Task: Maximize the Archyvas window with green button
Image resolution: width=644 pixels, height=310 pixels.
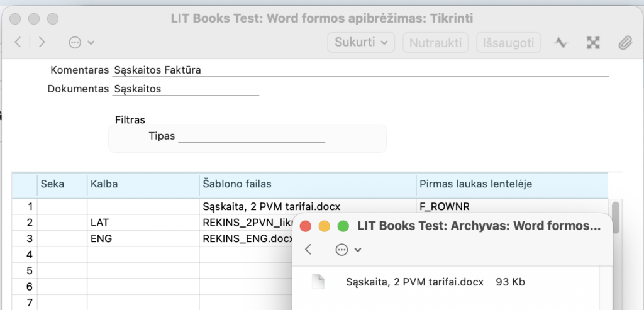Action: (343, 226)
